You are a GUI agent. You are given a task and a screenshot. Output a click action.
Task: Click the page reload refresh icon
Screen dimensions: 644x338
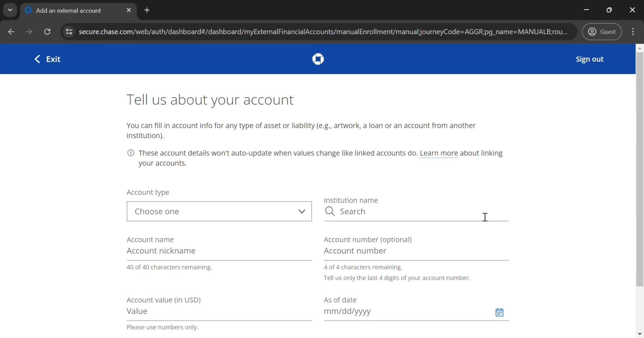[48, 32]
